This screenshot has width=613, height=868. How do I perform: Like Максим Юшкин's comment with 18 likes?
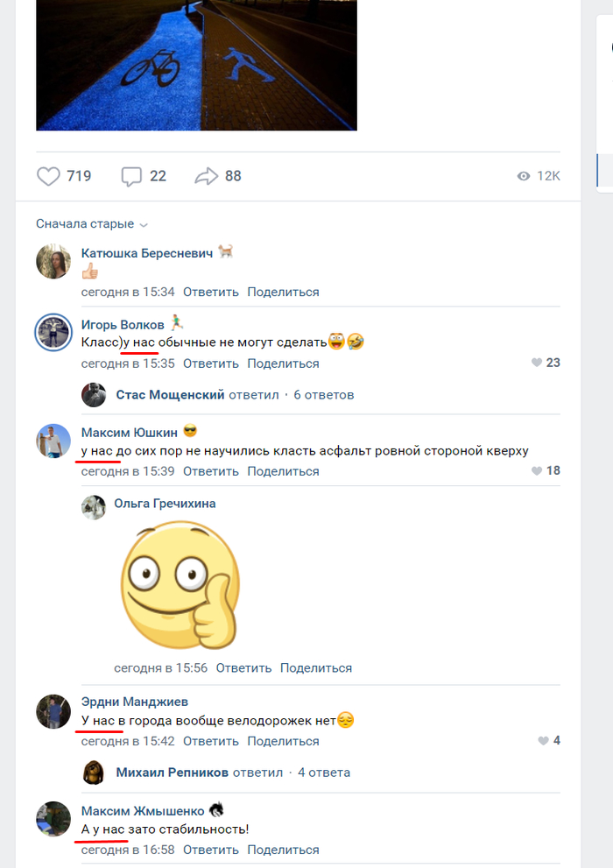(538, 470)
